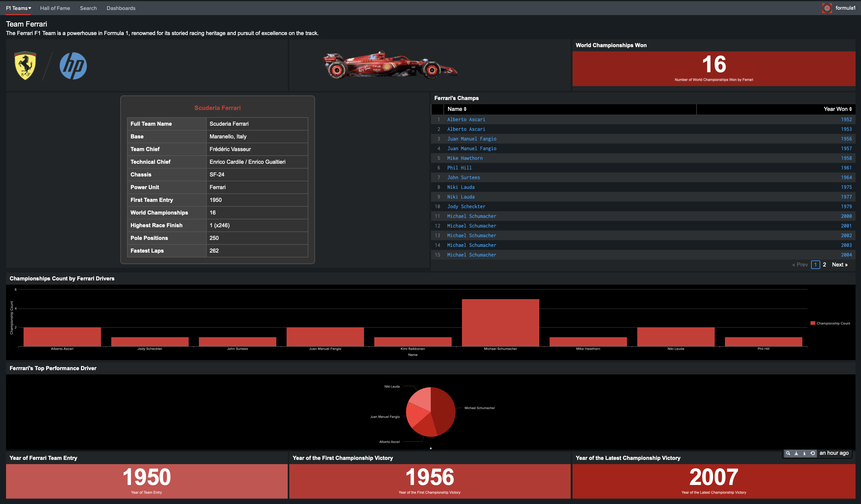Click year 2001 in champs table
This screenshot has width=861, height=504.
pyautogui.click(x=846, y=226)
